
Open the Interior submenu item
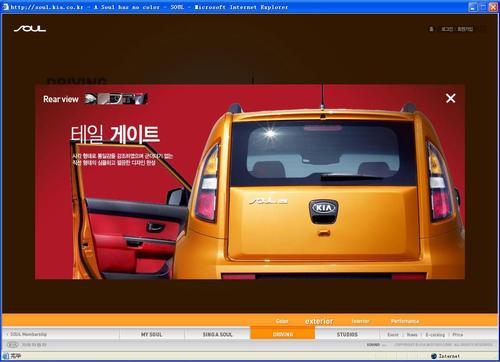(360, 321)
